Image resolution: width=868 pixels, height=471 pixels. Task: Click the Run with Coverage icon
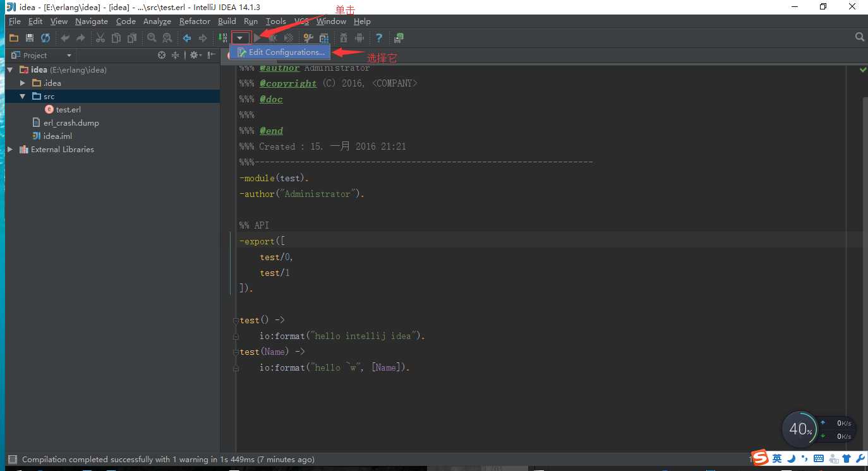click(x=288, y=38)
